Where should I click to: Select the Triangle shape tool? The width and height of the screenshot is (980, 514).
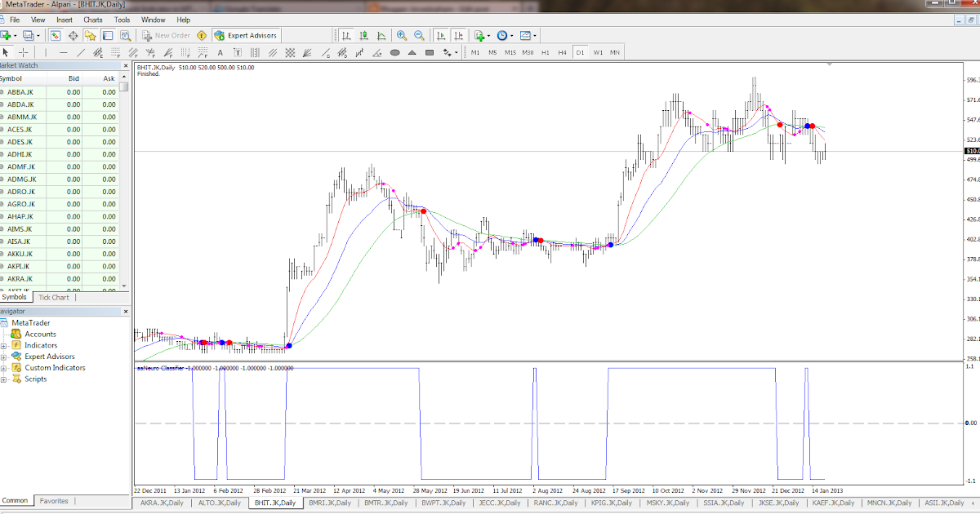tap(412, 52)
